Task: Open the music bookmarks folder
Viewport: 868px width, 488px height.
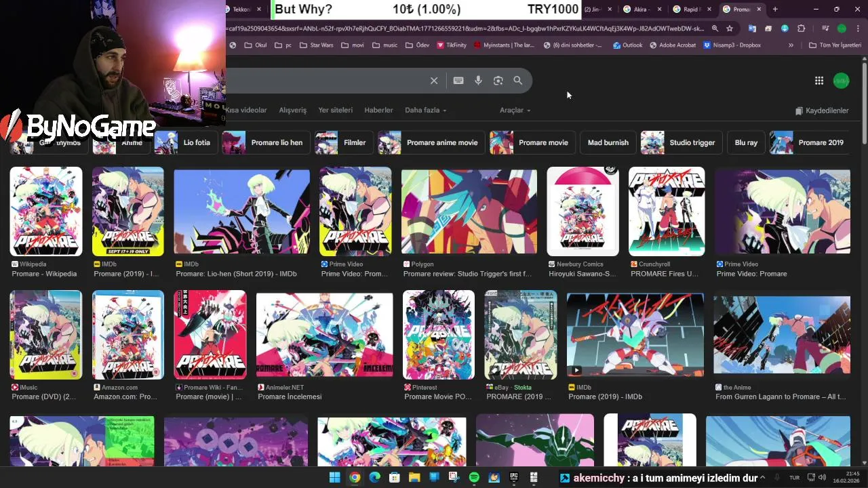Action: coord(384,45)
